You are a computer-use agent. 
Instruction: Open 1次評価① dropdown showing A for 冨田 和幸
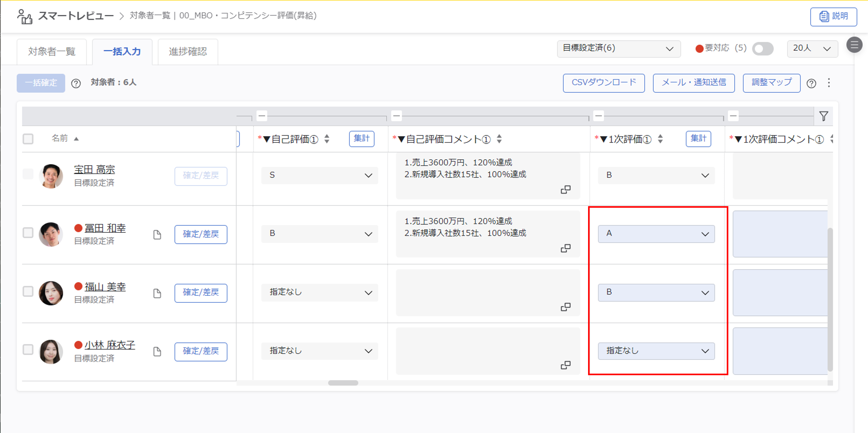(x=656, y=234)
